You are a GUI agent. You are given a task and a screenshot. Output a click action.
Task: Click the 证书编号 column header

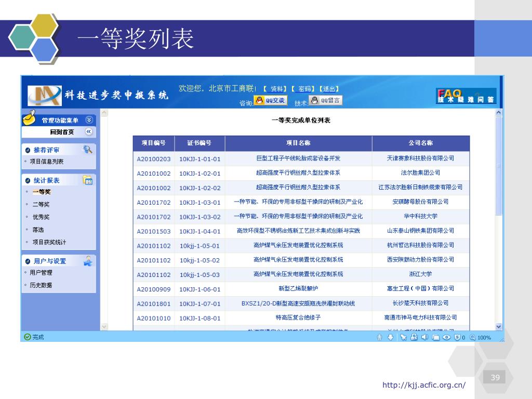coord(199,143)
